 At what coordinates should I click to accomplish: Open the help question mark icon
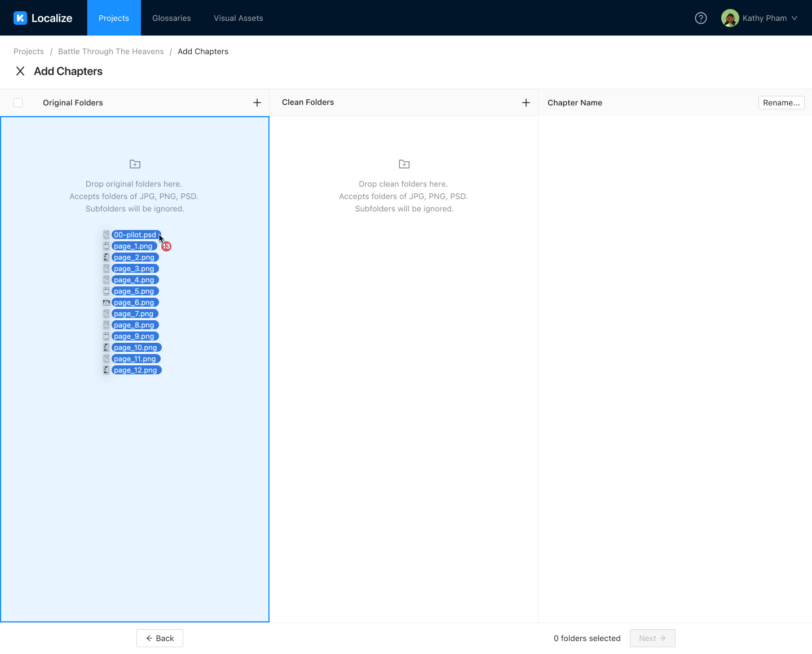[x=701, y=18]
